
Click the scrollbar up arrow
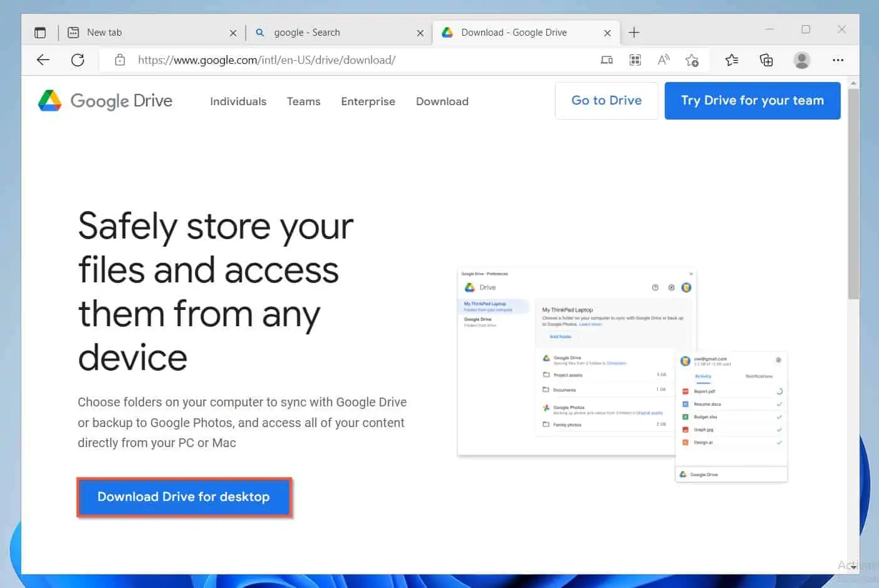pos(853,83)
